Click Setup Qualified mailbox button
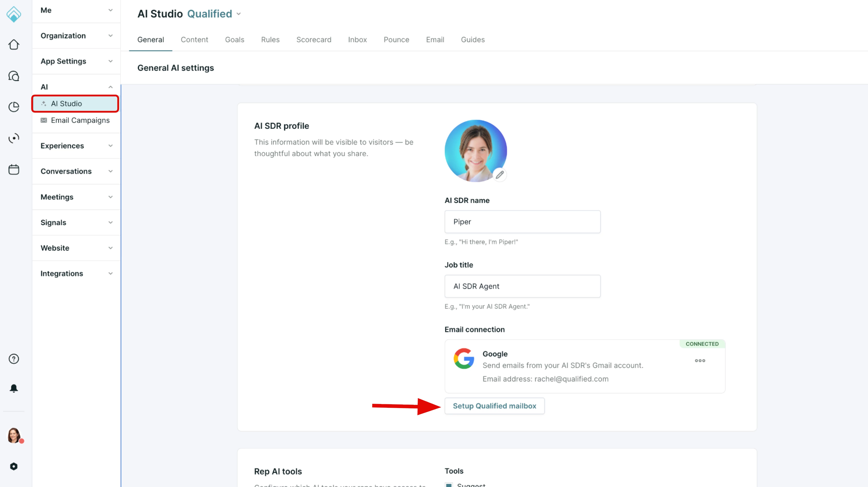 click(494, 406)
